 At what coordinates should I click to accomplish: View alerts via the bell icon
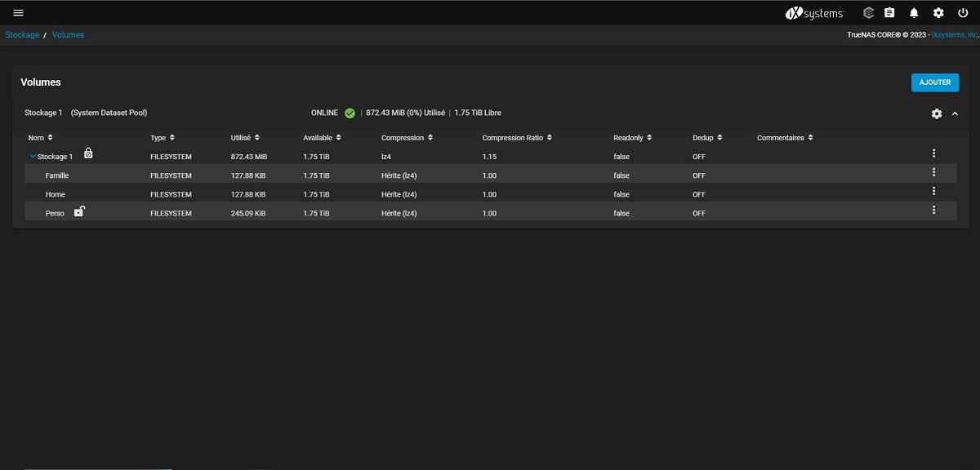pos(914,12)
